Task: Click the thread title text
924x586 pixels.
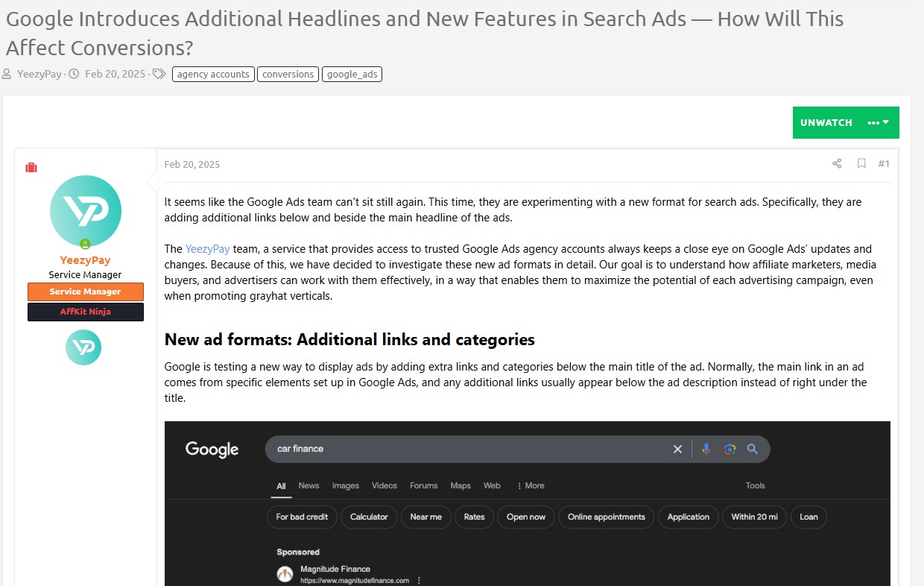Action: [425, 33]
